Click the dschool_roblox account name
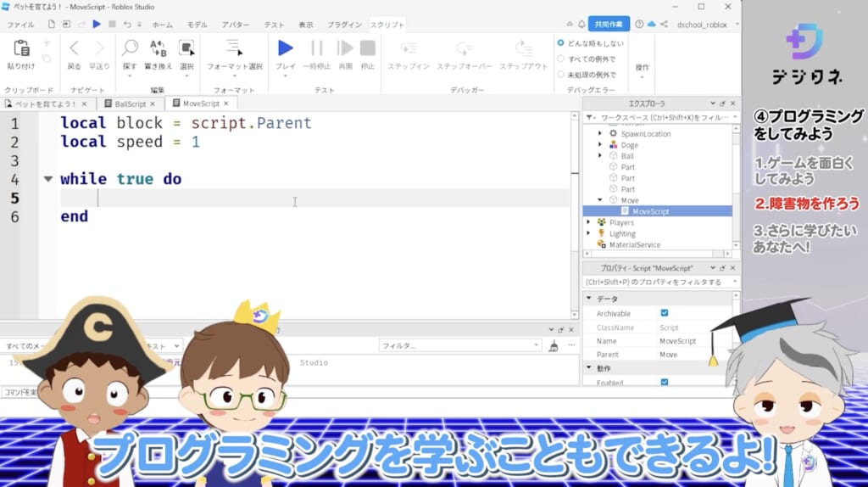 pyautogui.click(x=701, y=25)
